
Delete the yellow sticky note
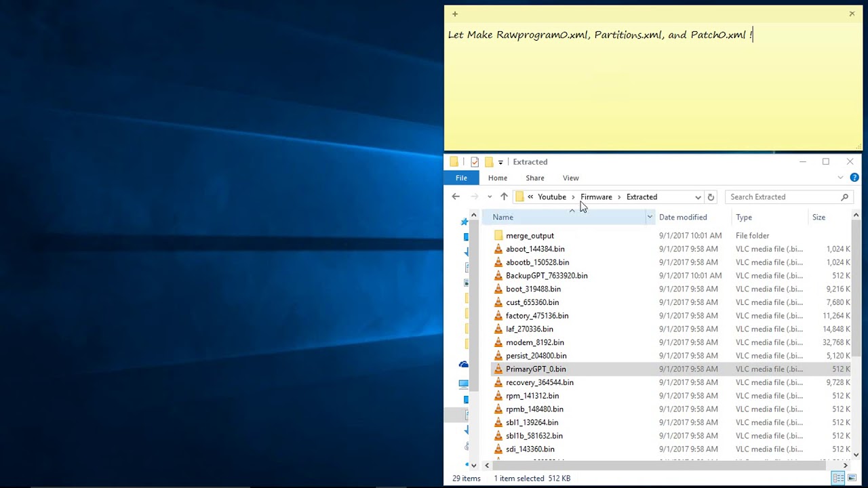point(852,14)
